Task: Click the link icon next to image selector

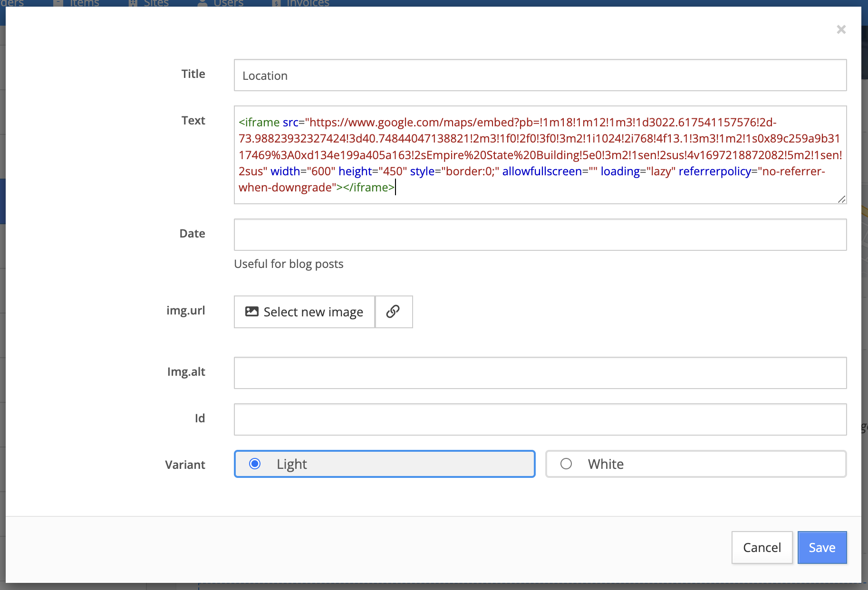Action: (394, 312)
